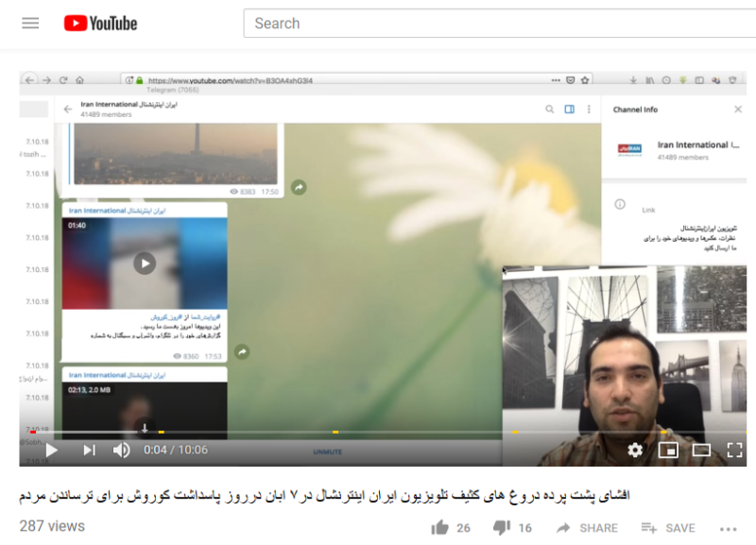Forward the city skyline photo post

pyautogui.click(x=299, y=187)
